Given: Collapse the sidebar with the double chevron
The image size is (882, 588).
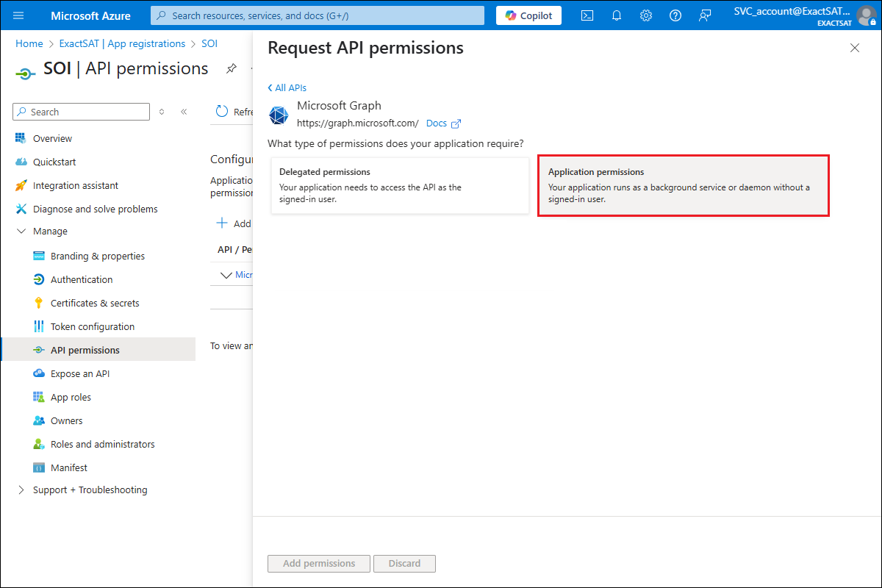Looking at the screenshot, I should click(184, 112).
